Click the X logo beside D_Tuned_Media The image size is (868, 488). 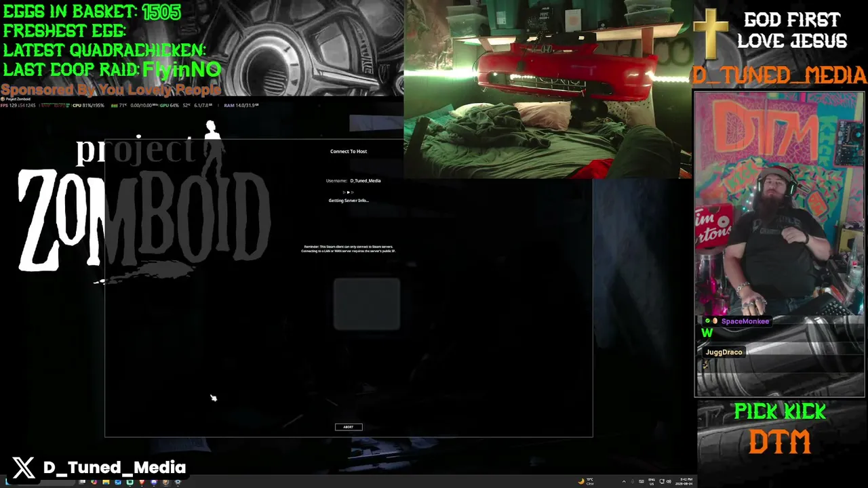pos(24,468)
